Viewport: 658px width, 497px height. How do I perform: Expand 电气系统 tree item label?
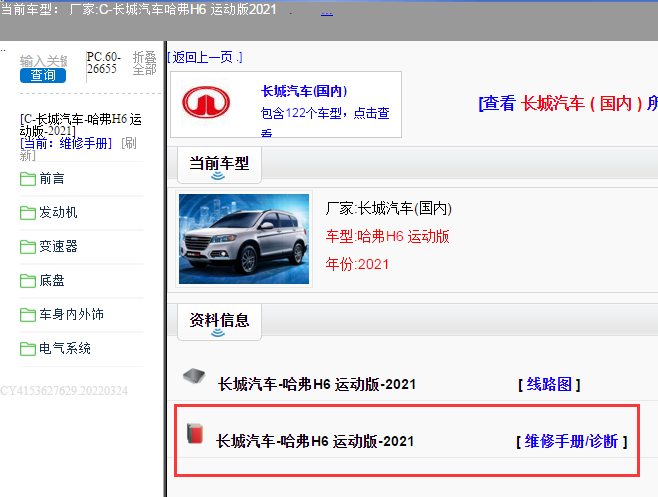pos(65,349)
